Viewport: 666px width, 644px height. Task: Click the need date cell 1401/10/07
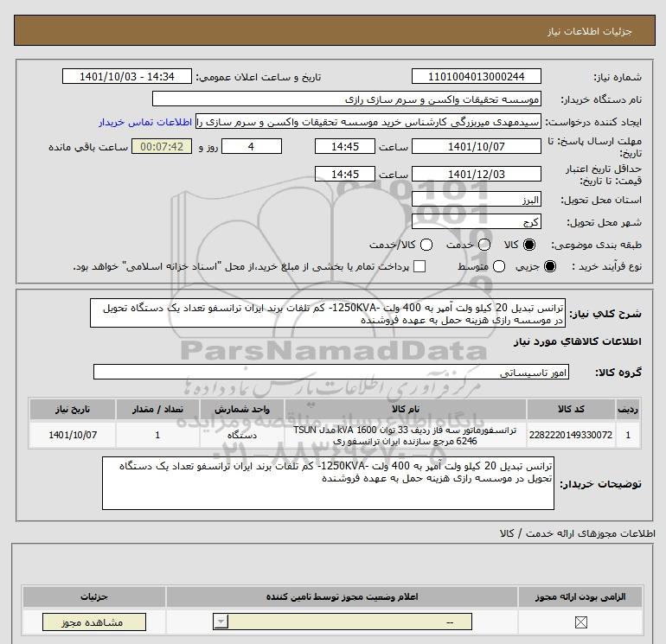[x=73, y=435]
